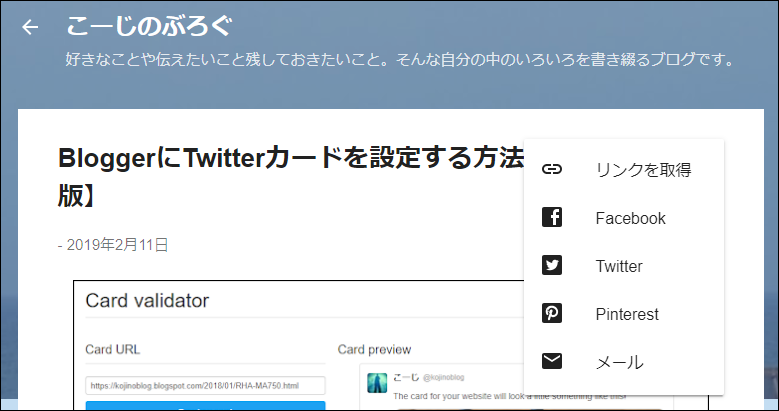Screen dimensions: 779x411
Task: Click the back arrow icon
Action: pos(30,27)
